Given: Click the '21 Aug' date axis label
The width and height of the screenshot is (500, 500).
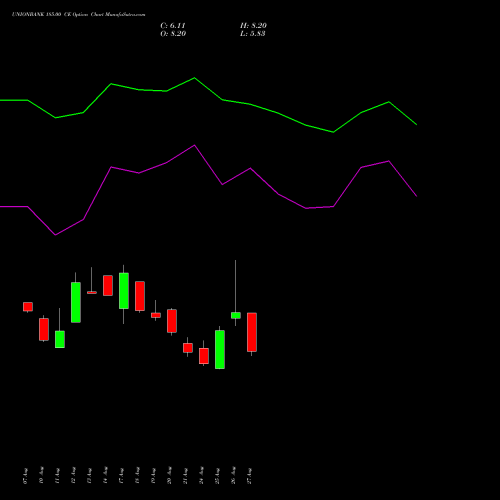Looking at the screenshot, I should click(x=185, y=476).
